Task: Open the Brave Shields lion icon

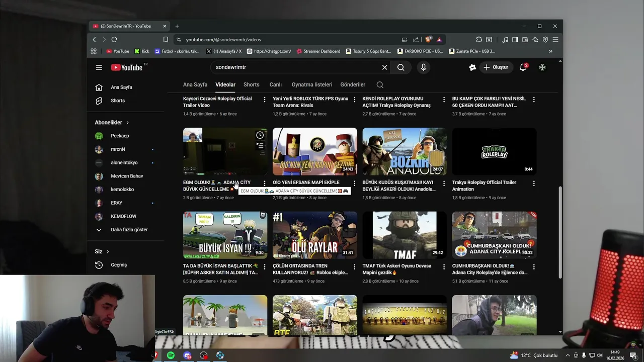Action: click(x=429, y=40)
